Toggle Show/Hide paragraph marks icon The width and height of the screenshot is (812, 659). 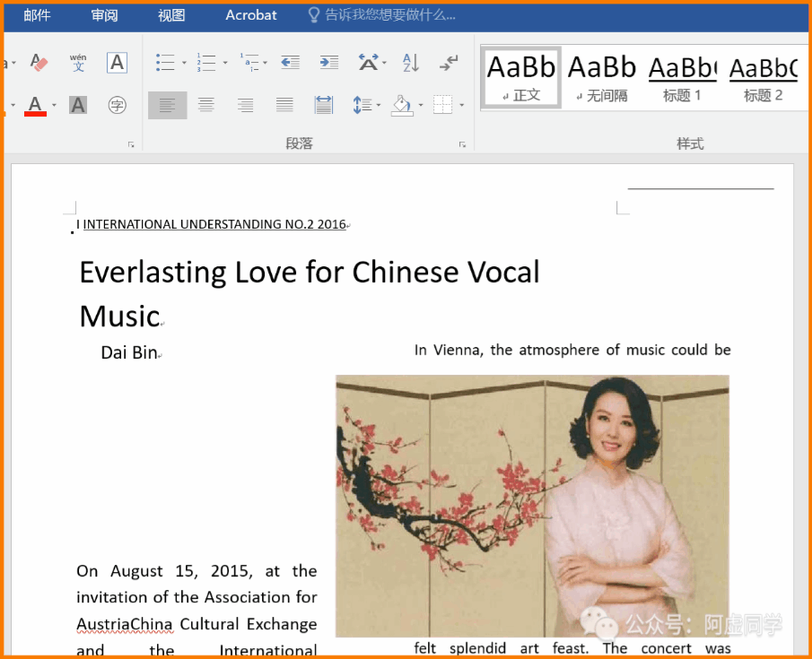449,63
